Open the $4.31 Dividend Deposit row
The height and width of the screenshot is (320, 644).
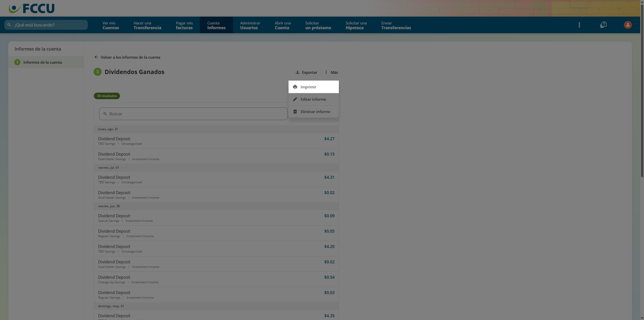[216, 179]
